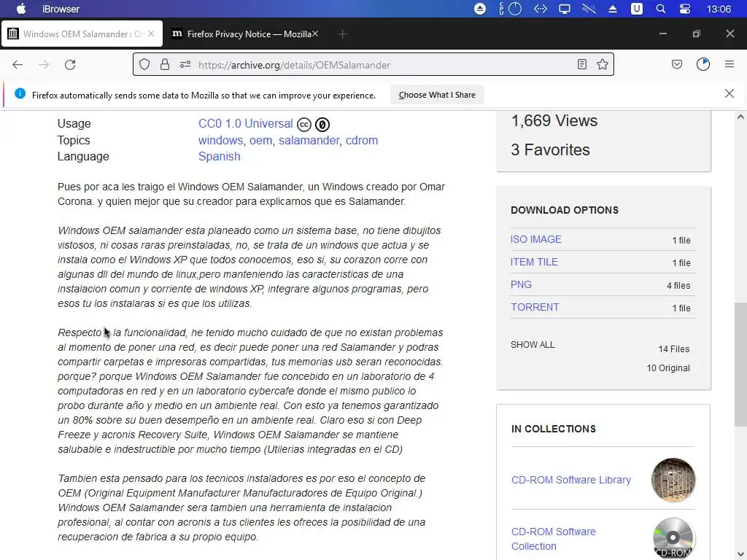Click SHOW ALL download files
This screenshot has height=560, width=747.
point(533,345)
